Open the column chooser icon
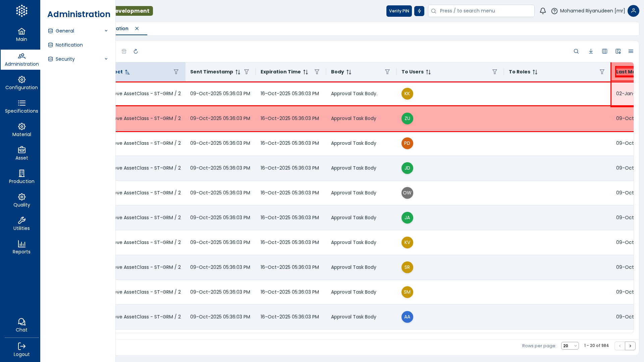The width and height of the screenshot is (644, 362). coord(604,51)
